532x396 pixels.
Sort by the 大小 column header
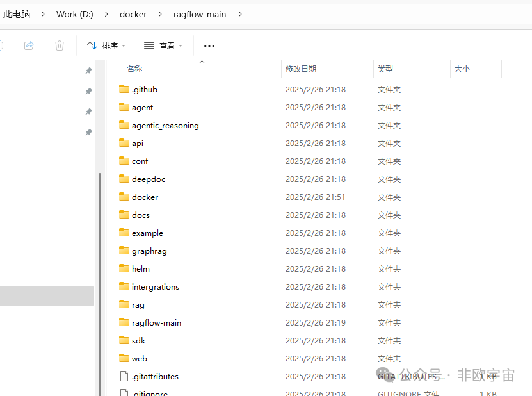tap(462, 69)
